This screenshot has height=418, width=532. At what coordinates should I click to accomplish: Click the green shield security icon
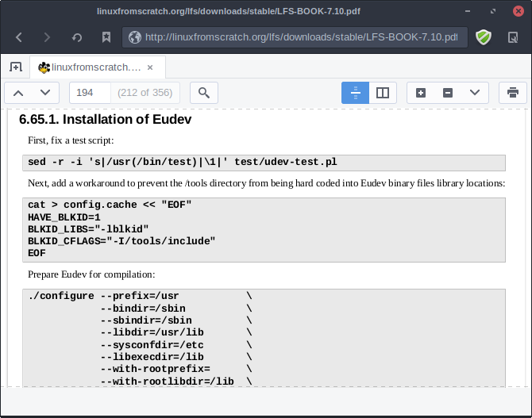pos(483,37)
